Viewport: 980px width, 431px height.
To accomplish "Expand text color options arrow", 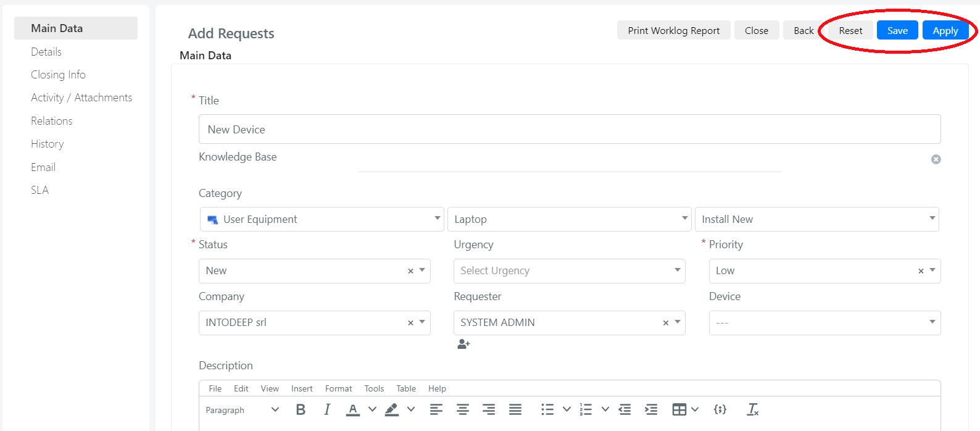I will (x=372, y=409).
